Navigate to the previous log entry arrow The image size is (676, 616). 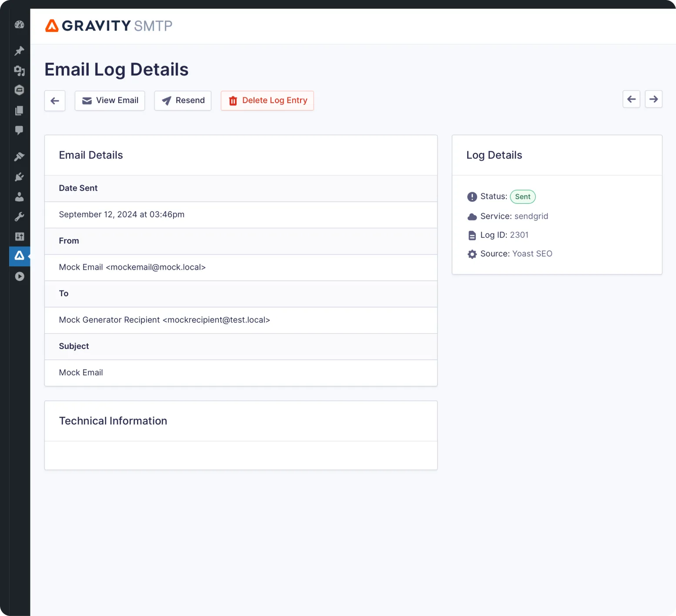tap(631, 99)
